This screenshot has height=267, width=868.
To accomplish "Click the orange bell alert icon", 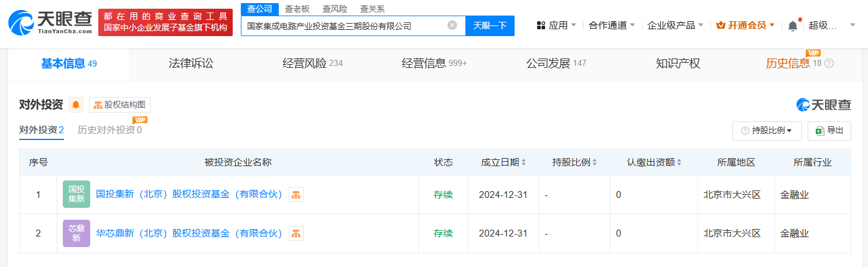I will [76, 105].
